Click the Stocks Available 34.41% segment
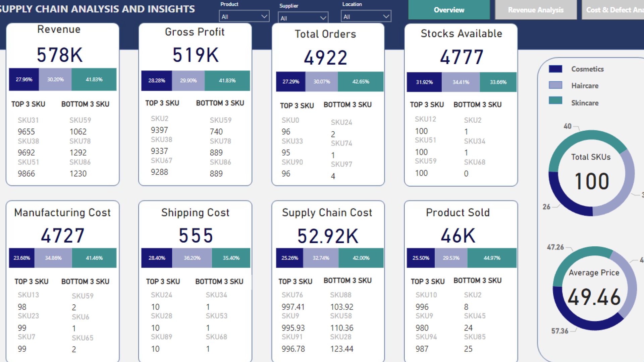644x362 pixels. [461, 82]
